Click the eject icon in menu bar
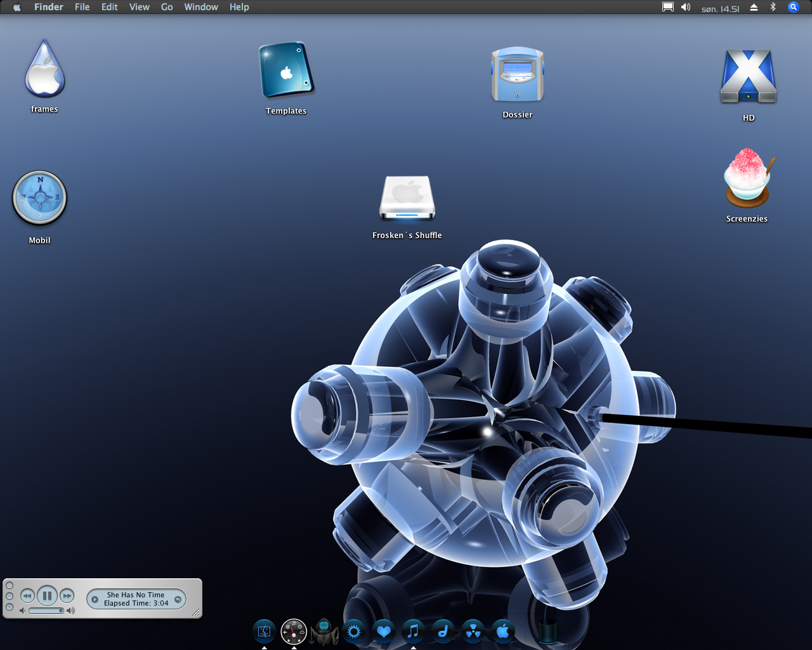The width and height of the screenshot is (812, 650). coord(754,7)
